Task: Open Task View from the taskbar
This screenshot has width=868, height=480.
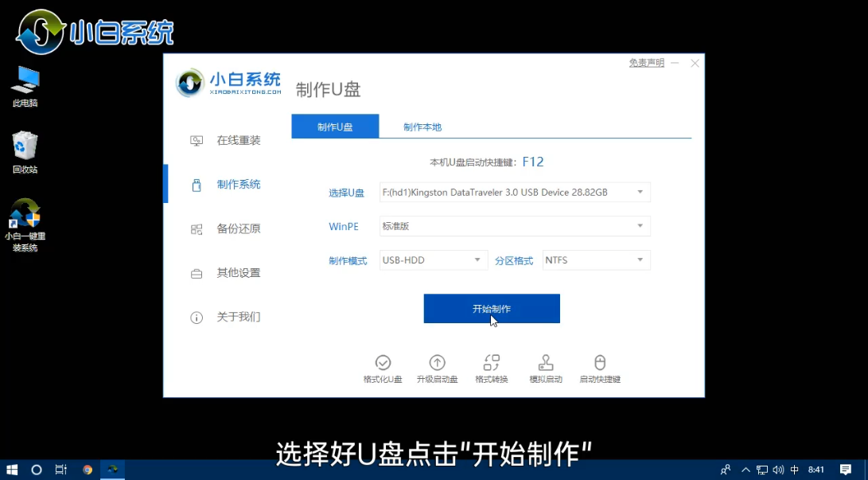Action: pos(61,470)
